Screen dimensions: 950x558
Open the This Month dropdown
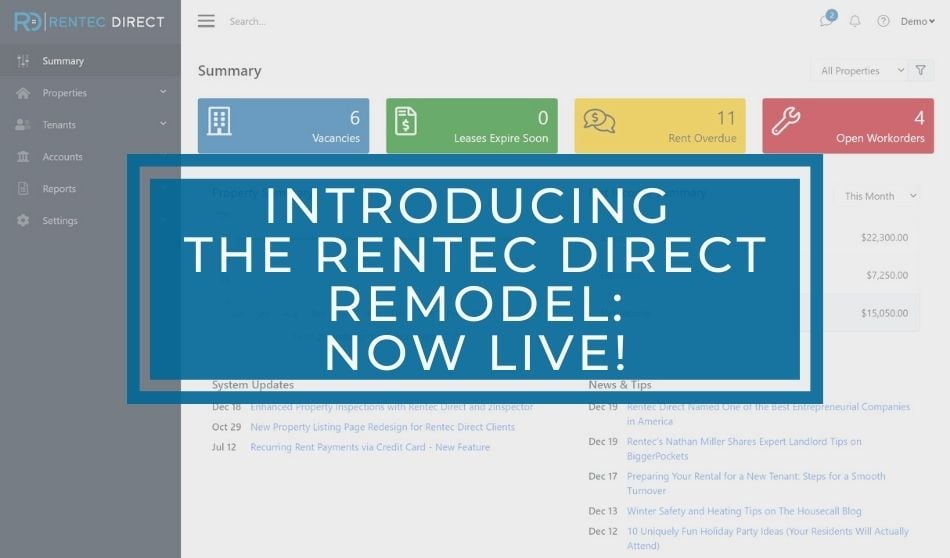[x=877, y=196]
